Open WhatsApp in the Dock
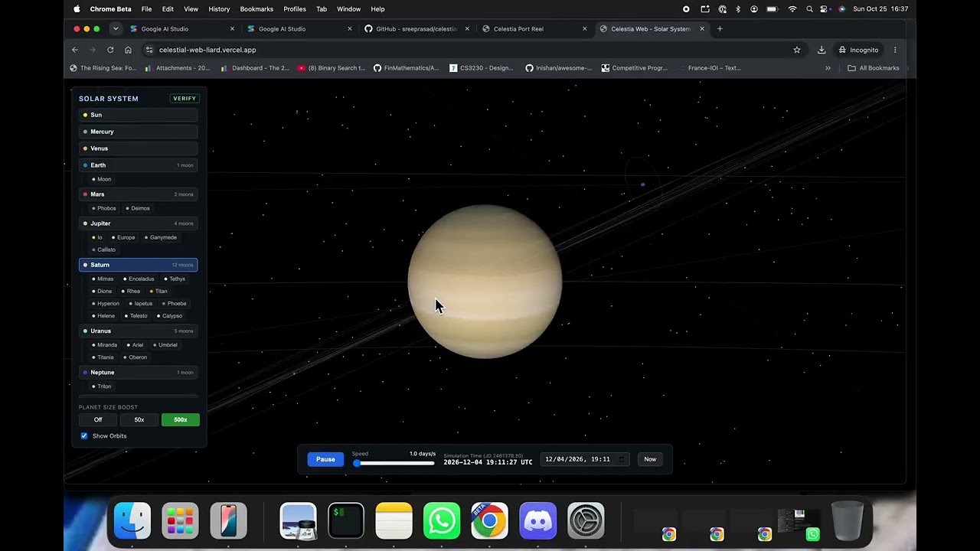Image resolution: width=980 pixels, height=551 pixels. (x=442, y=521)
